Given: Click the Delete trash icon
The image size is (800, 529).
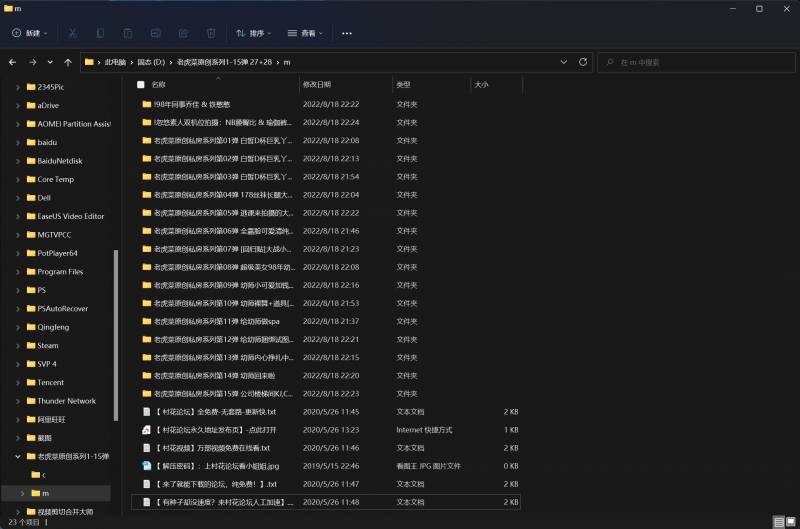Looking at the screenshot, I should pyautogui.click(x=210, y=33).
